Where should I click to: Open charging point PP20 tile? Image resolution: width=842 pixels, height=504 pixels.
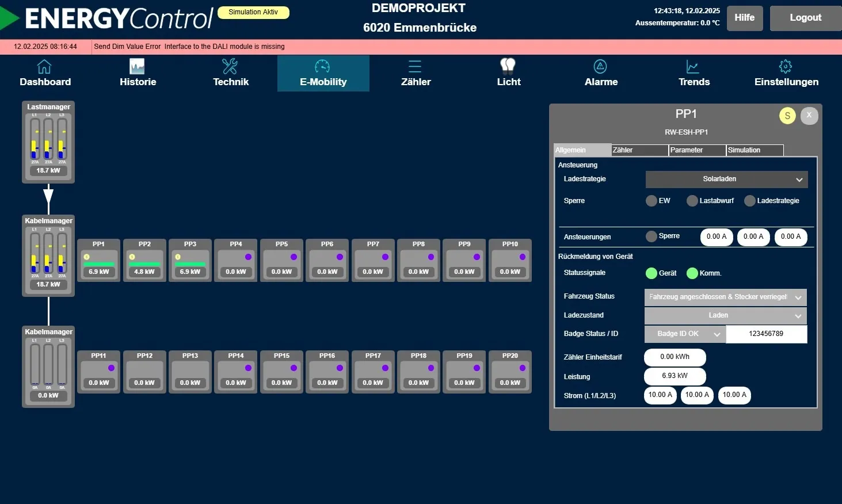510,372
